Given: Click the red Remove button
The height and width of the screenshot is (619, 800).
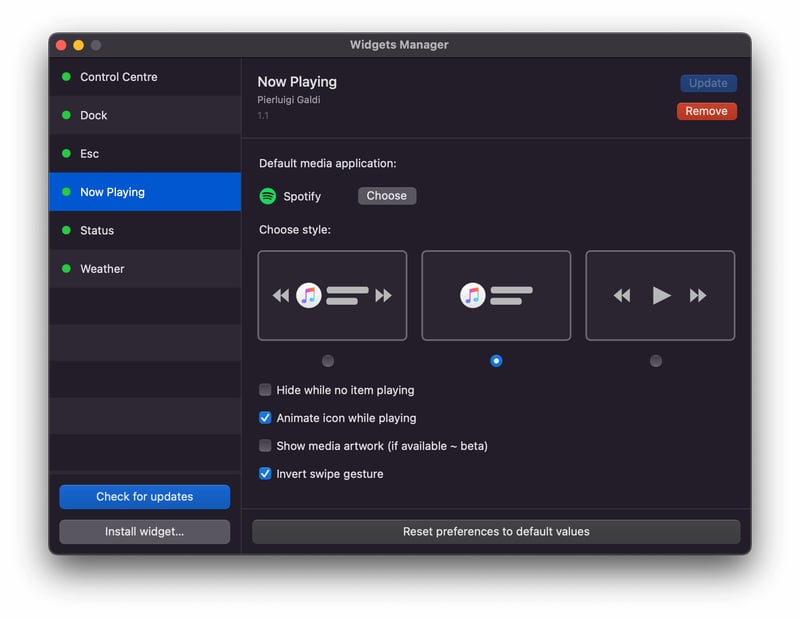Looking at the screenshot, I should [706, 111].
